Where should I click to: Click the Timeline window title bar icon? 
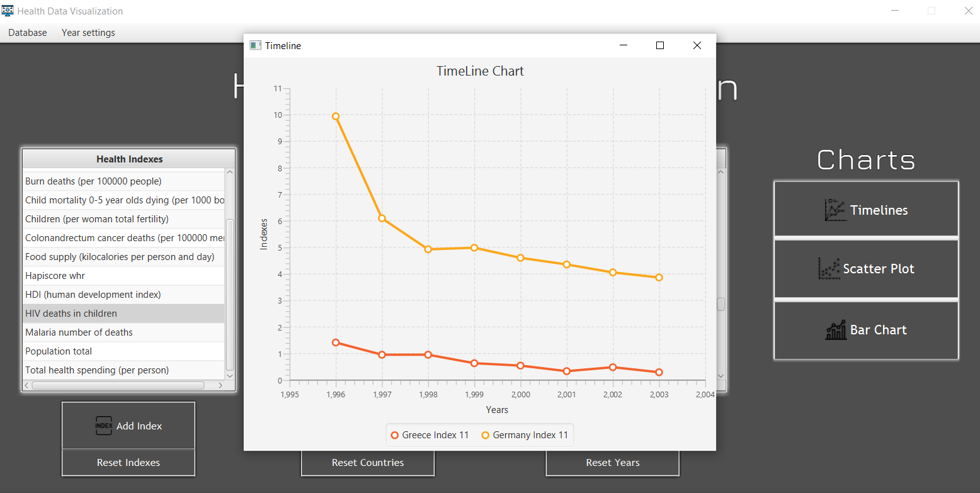pos(256,45)
